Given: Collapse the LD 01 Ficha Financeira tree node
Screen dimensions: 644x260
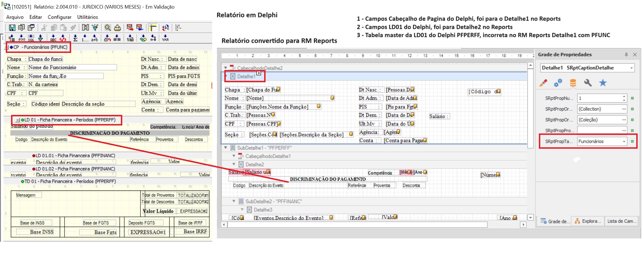Looking at the screenshot, I should 18,120.
